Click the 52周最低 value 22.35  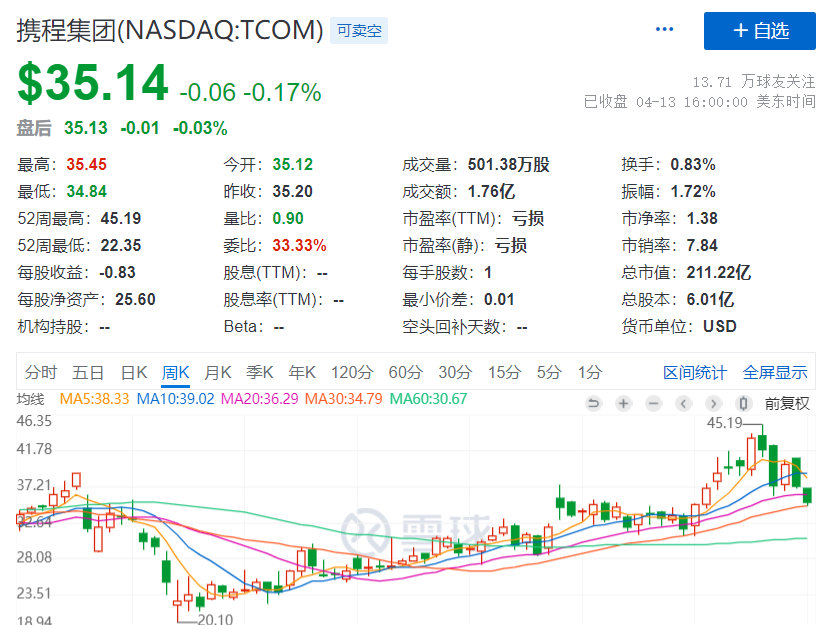tap(121, 246)
